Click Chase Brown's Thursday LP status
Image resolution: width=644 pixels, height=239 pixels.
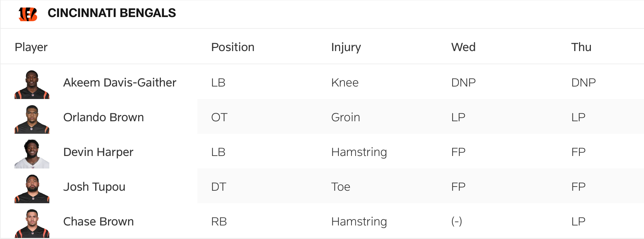578,222
